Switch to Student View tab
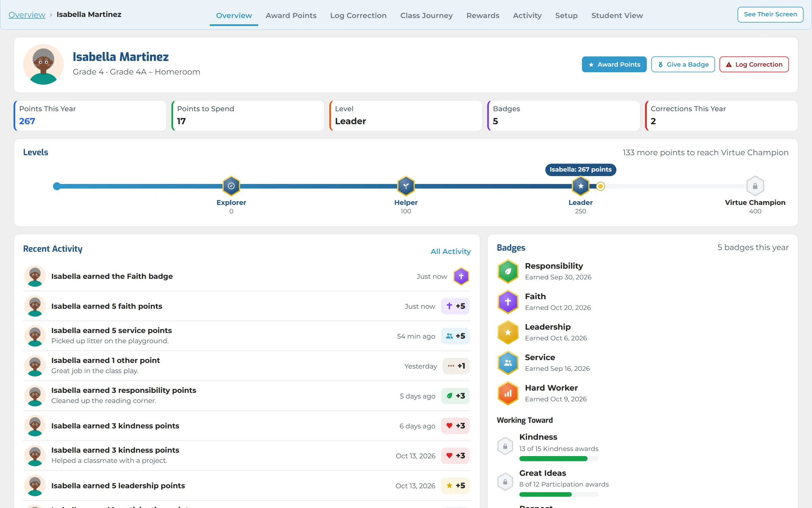 tap(617, 16)
